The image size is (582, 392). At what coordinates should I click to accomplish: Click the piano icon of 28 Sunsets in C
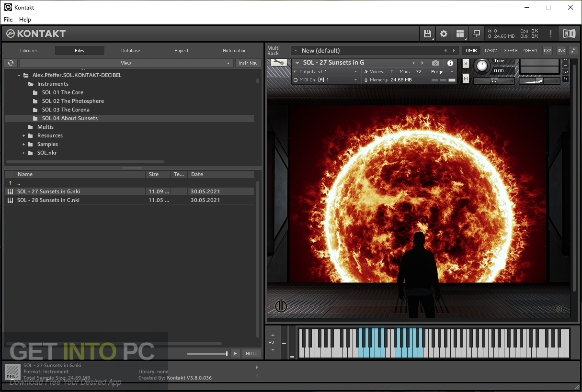[11, 200]
